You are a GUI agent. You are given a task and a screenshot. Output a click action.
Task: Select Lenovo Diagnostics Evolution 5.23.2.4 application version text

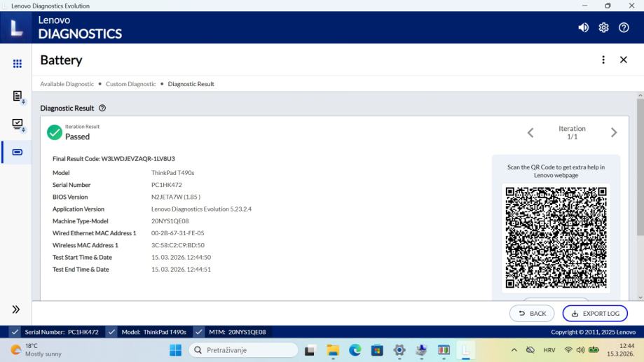201,209
